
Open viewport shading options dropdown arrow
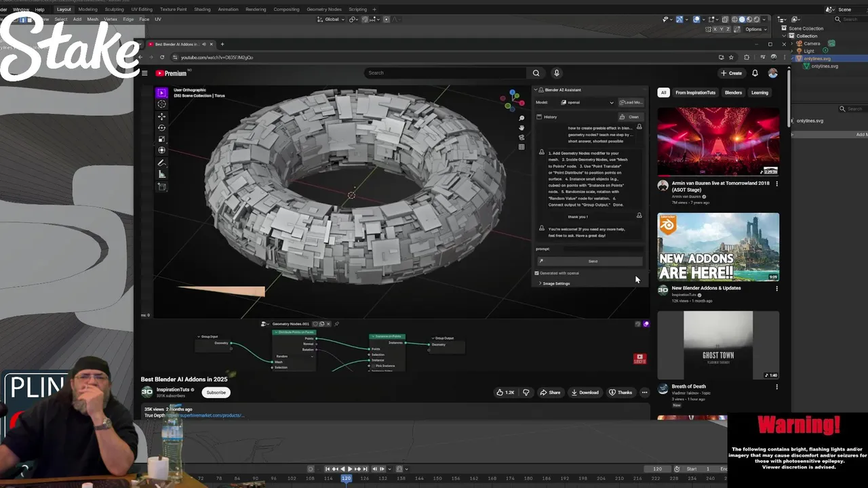[764, 20]
